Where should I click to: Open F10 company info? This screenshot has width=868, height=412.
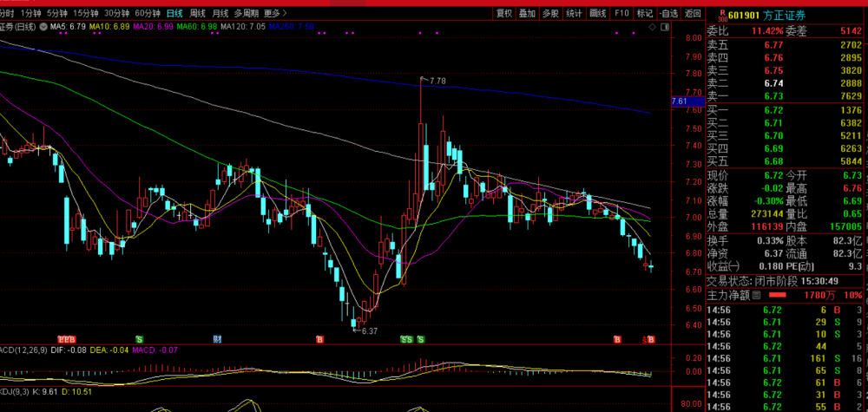pyautogui.click(x=621, y=13)
